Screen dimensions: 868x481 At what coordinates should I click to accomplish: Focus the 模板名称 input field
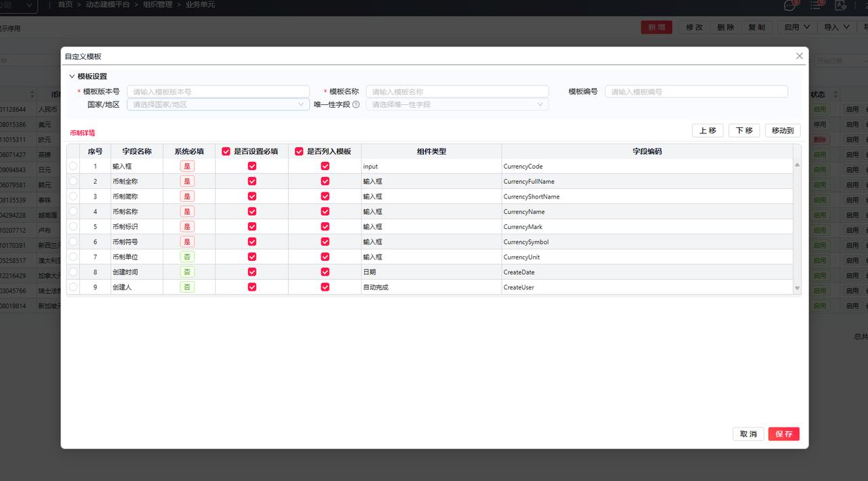click(457, 91)
